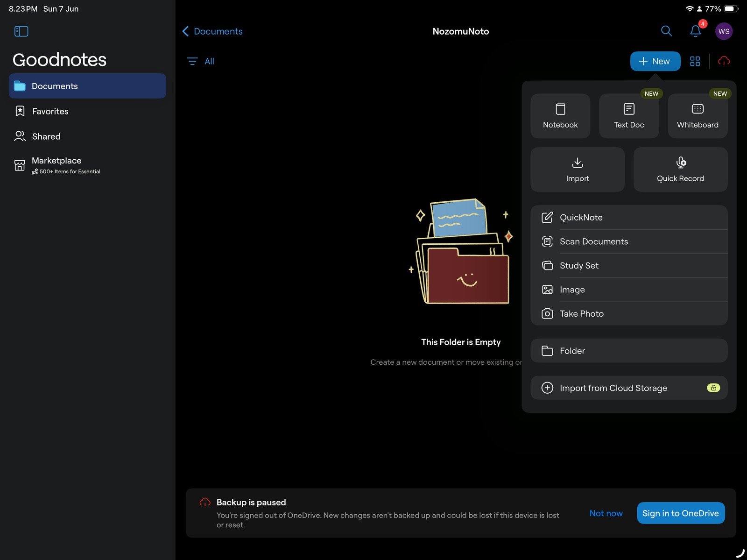Open Shared in the sidebar
The image size is (747, 560).
(87, 136)
